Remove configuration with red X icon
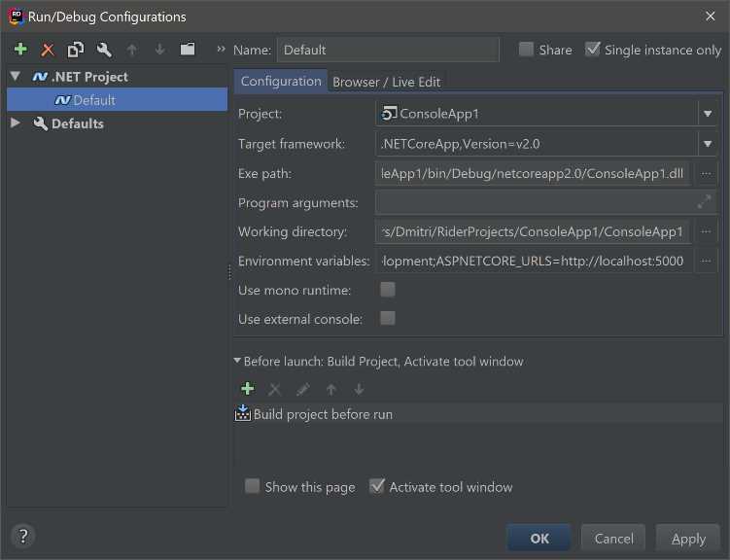Image resolution: width=730 pixels, height=560 pixels. tap(48, 50)
